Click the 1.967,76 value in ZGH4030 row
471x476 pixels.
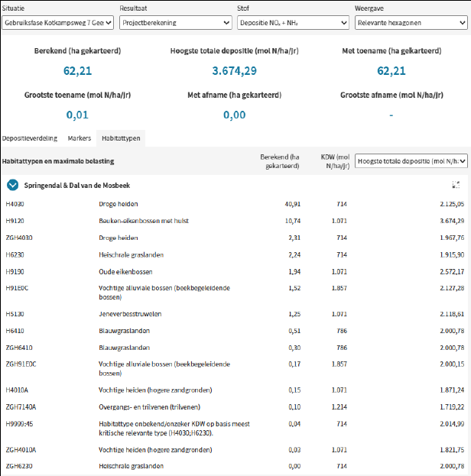(x=452, y=238)
